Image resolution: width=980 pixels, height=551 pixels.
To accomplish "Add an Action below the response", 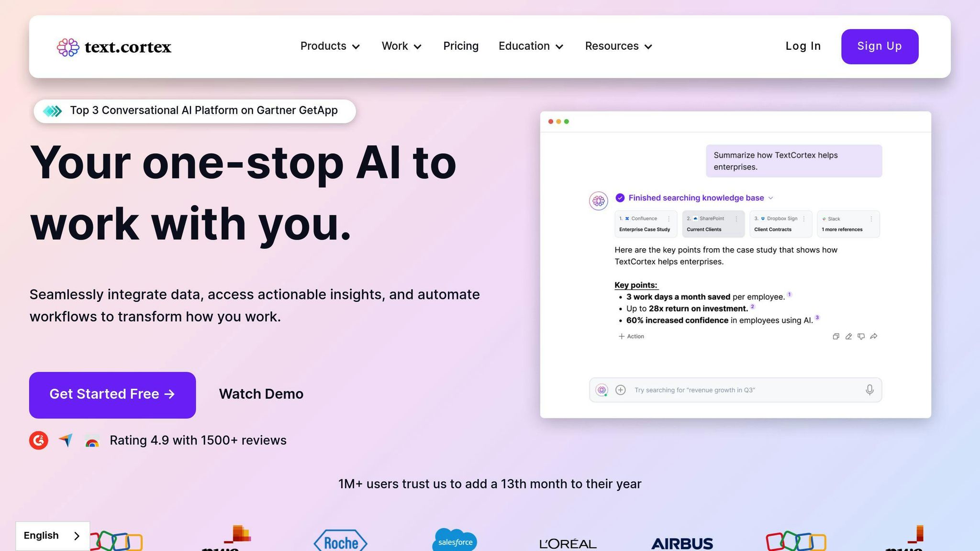I will click(x=631, y=336).
